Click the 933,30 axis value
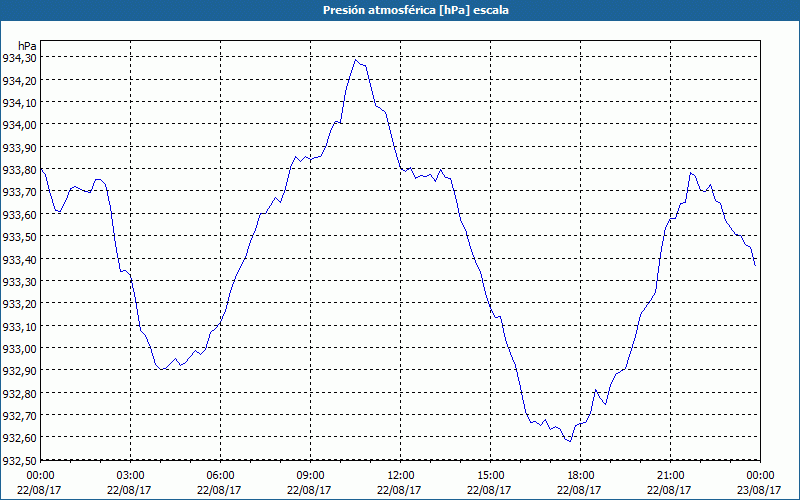 pyautogui.click(x=20, y=282)
